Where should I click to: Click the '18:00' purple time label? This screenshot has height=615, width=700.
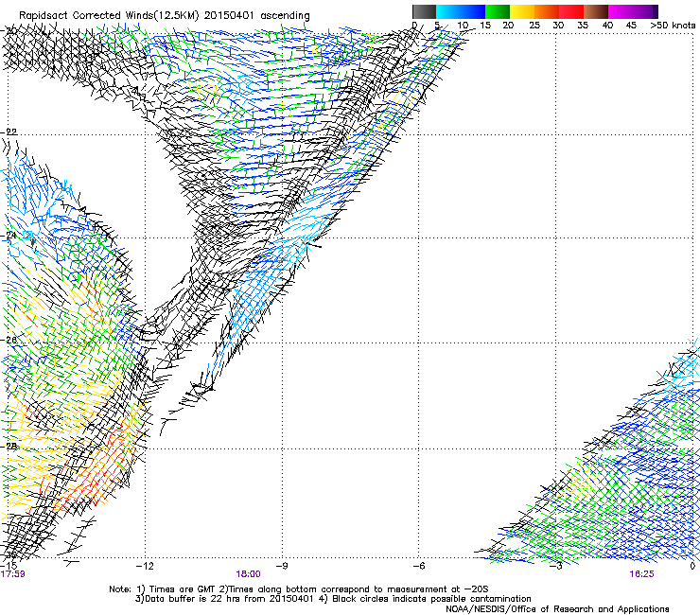point(248,574)
